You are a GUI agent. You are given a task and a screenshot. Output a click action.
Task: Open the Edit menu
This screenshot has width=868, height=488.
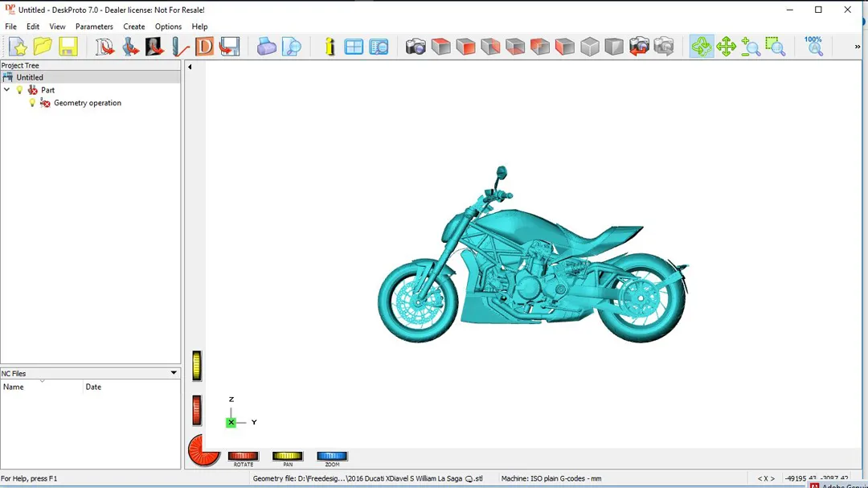coord(33,27)
